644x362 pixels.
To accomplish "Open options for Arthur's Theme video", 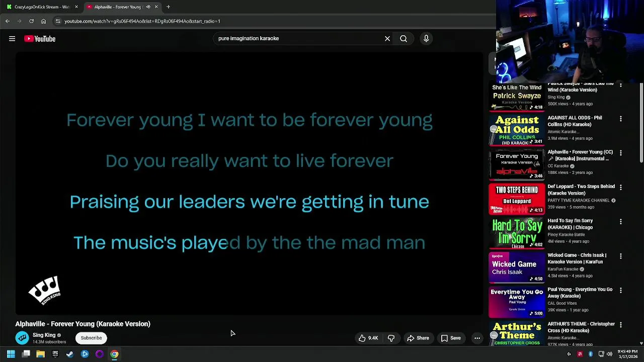I will [x=620, y=325].
